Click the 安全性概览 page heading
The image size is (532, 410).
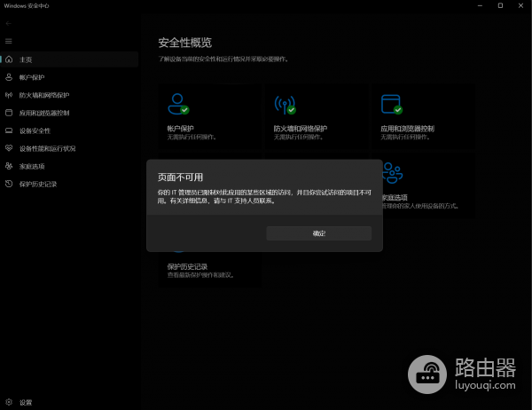point(185,43)
